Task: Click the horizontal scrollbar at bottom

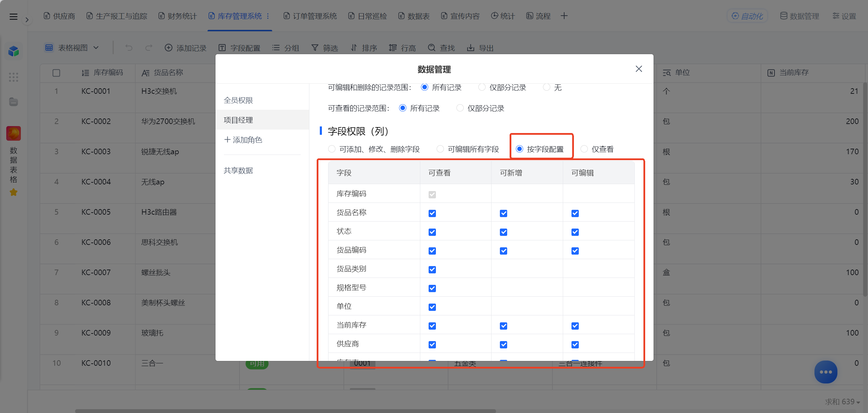Action: [285, 411]
